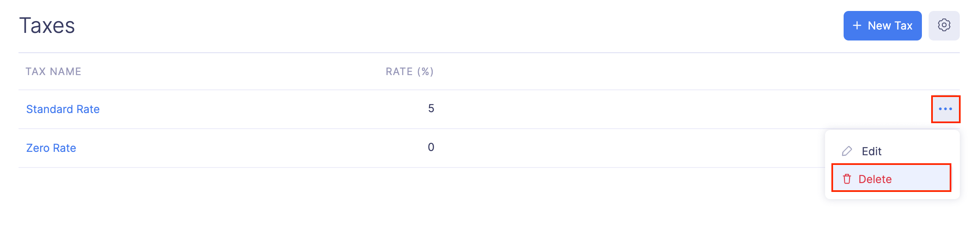
Task: Click the TAX NAME column header
Action: click(53, 72)
